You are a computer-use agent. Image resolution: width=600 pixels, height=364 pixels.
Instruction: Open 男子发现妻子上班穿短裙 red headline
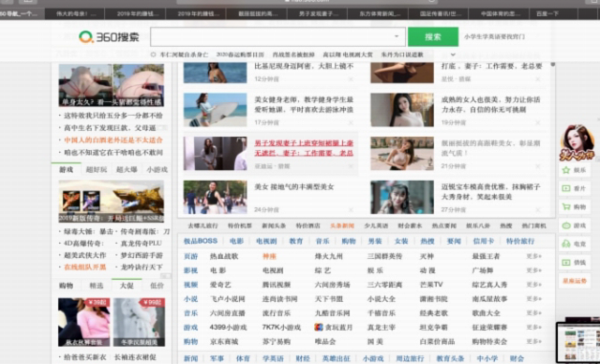click(304, 148)
